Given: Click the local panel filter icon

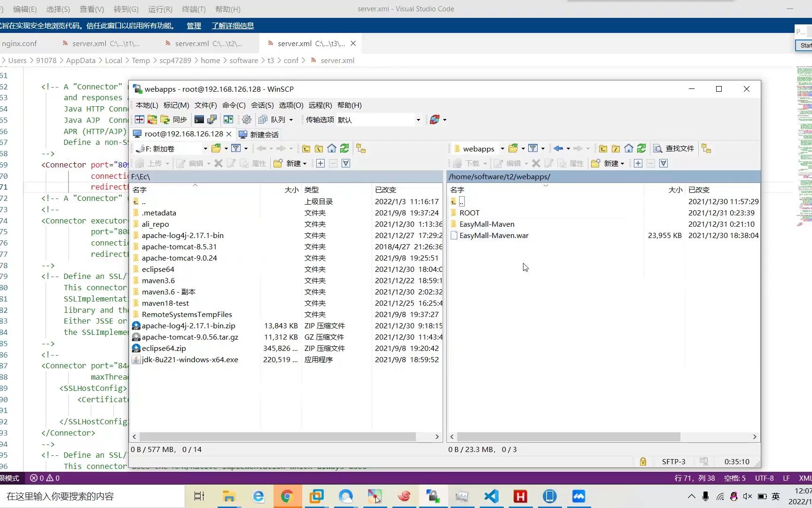Looking at the screenshot, I should (x=236, y=149).
